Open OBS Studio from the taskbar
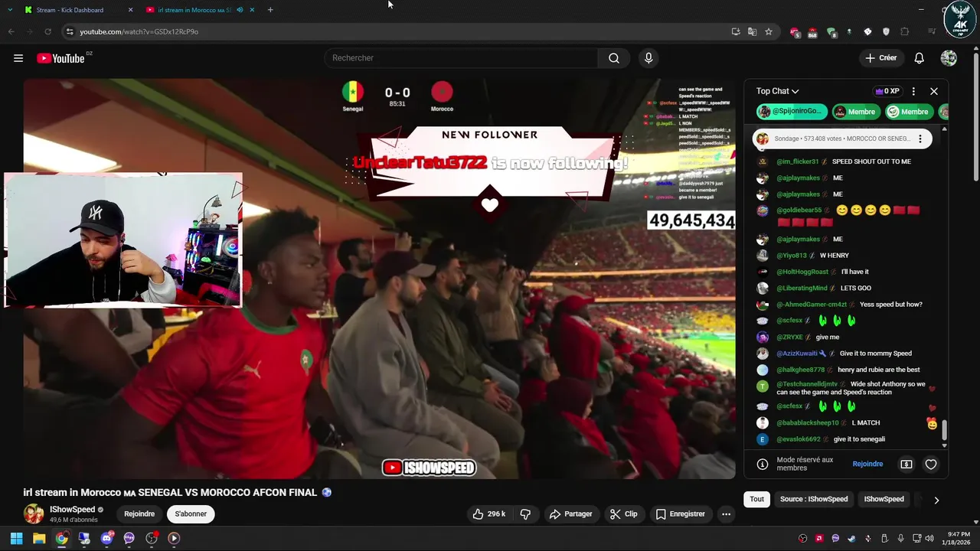The width and height of the screenshot is (980, 551). (152, 538)
